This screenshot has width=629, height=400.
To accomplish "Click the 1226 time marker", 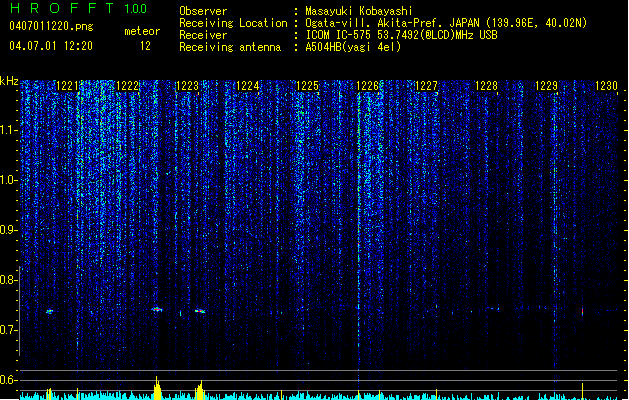I will point(367,86).
